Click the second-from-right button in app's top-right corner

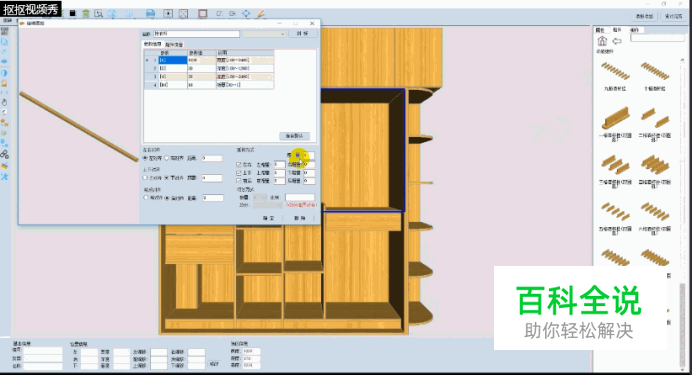pos(645,16)
